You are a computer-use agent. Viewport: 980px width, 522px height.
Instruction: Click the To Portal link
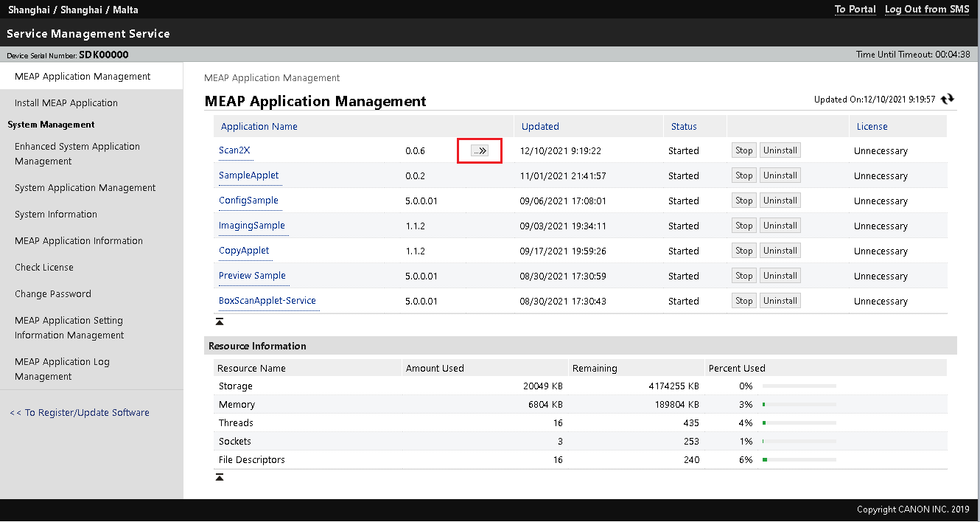[855, 10]
